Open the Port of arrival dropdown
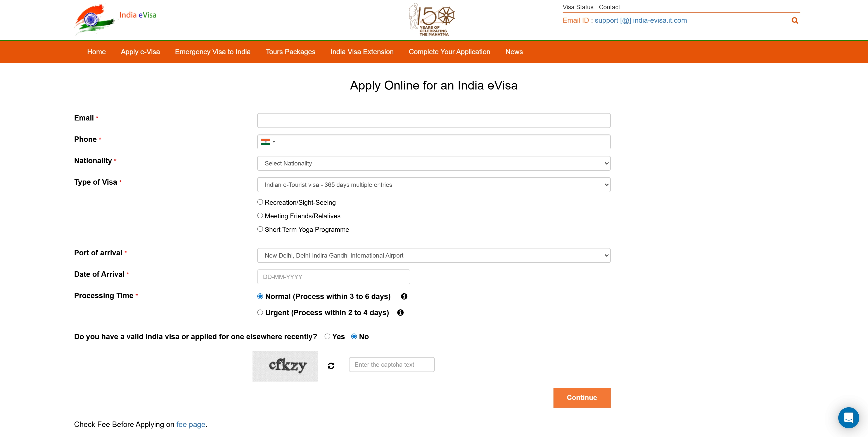The image size is (868, 437). pyautogui.click(x=434, y=256)
